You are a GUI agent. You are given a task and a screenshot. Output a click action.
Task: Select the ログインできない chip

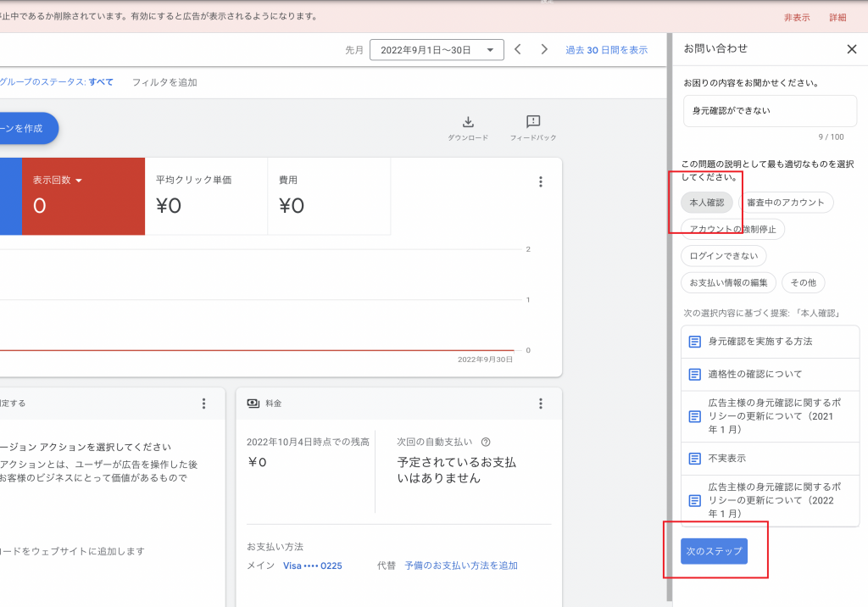724,256
